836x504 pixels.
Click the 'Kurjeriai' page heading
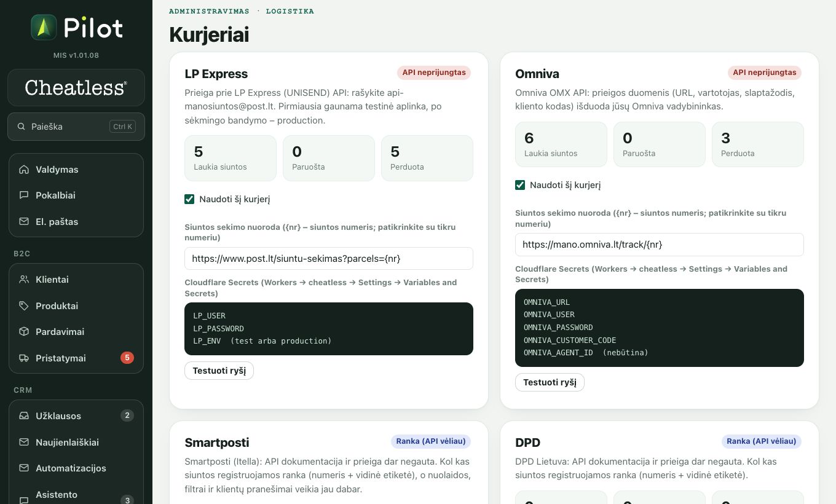[x=209, y=35]
